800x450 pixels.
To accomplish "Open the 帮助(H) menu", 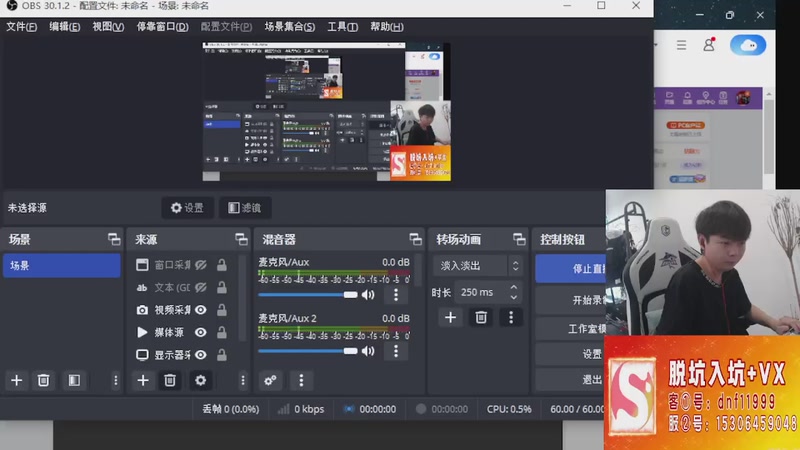I will click(x=387, y=27).
